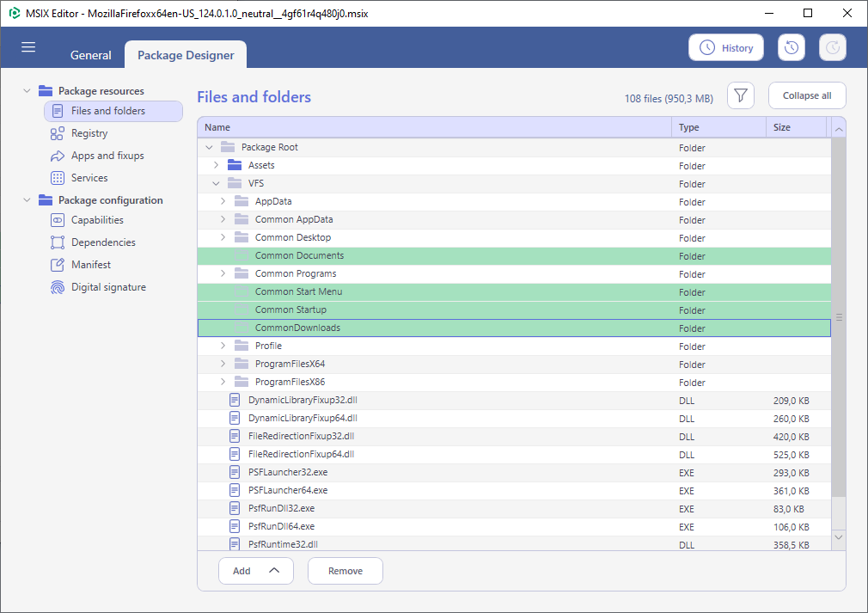Collapse the Package configuration section

(27, 200)
